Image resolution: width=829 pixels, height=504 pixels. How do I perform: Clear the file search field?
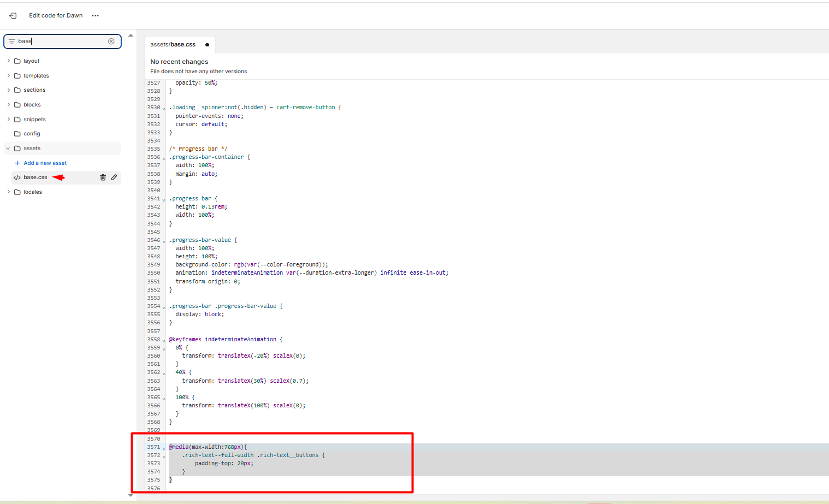[111, 41]
